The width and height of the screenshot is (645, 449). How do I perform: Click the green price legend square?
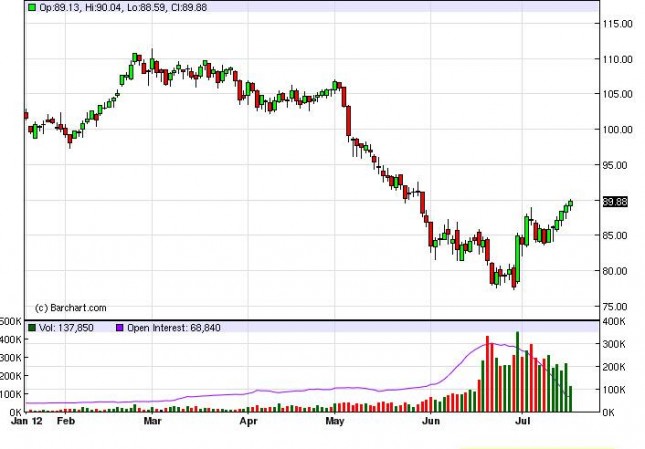point(32,7)
